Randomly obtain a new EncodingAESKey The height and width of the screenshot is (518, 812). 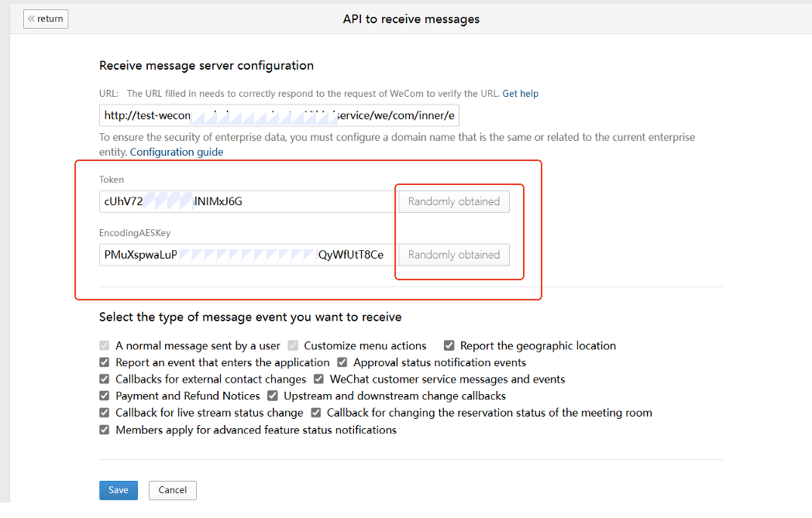453,255
